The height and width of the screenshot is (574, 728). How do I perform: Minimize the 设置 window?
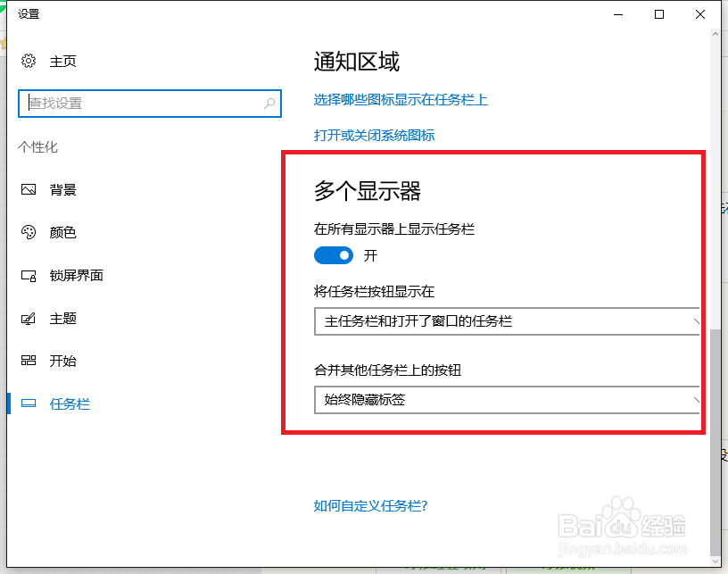tap(618, 14)
